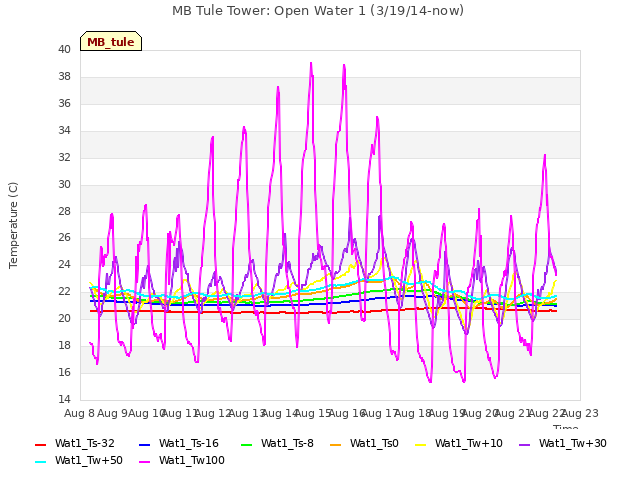Click the Aug 12 x-axis label
This screenshot has width=640, height=480.
[x=213, y=414]
